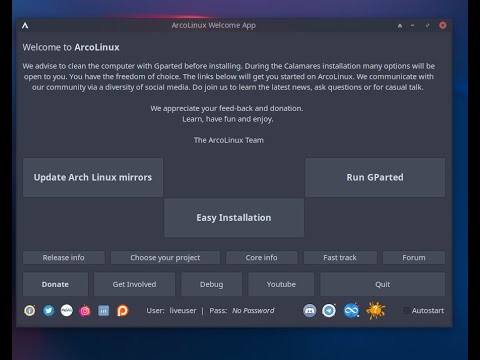Click the orange splash question-mark icon
The width and height of the screenshot is (480, 360).
tap(376, 311)
